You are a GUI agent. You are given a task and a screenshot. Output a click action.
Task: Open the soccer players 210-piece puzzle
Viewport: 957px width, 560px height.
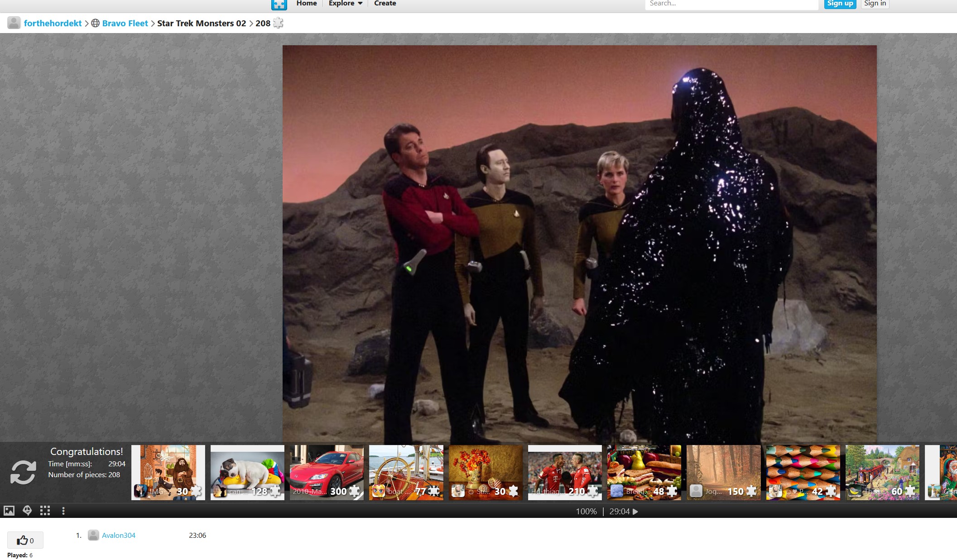click(x=565, y=472)
